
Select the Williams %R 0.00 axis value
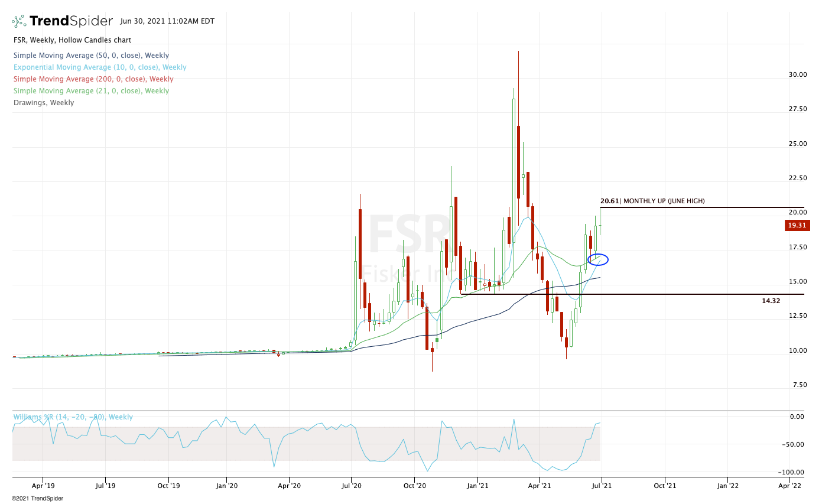coord(797,417)
